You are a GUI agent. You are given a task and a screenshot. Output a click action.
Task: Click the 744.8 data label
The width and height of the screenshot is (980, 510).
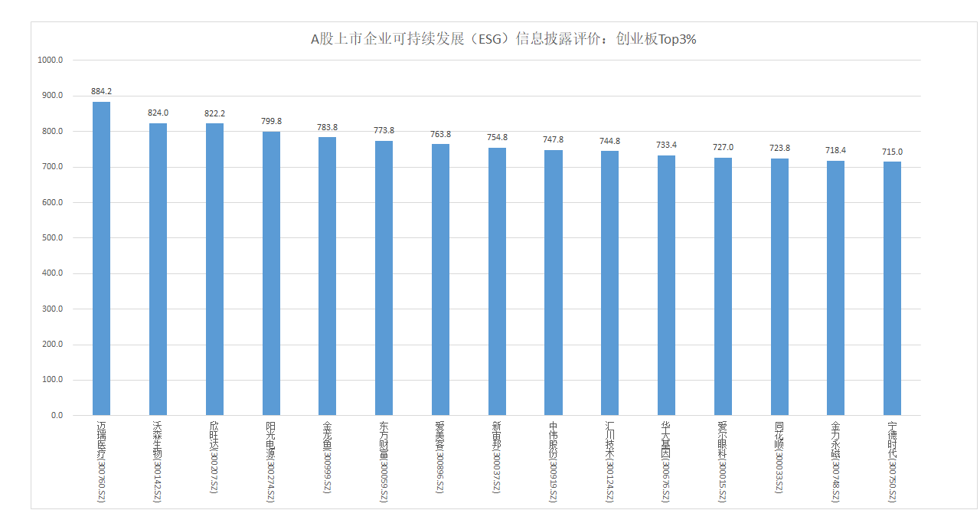pos(610,141)
